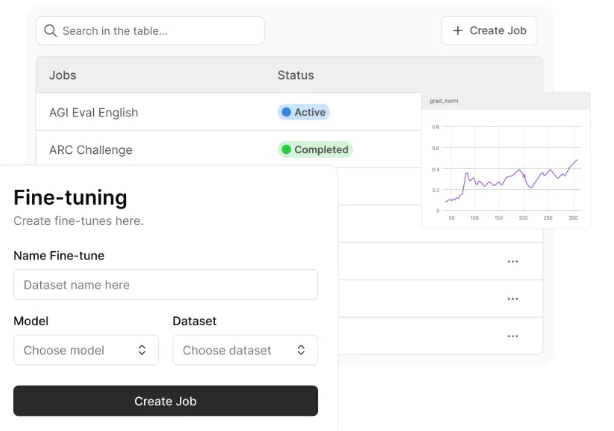Open the AGI Eval English job
The image size is (614, 431).
[93, 113]
